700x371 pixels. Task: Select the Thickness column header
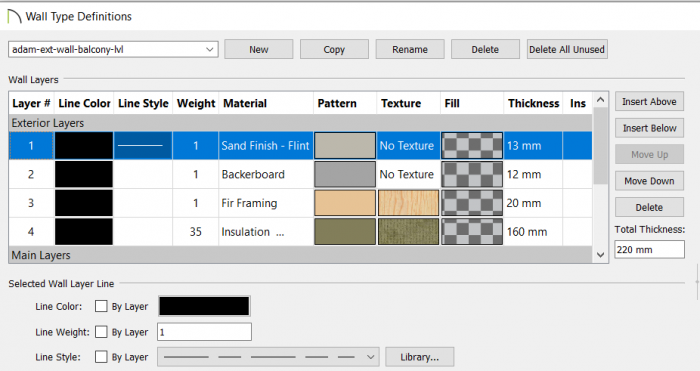(x=533, y=103)
